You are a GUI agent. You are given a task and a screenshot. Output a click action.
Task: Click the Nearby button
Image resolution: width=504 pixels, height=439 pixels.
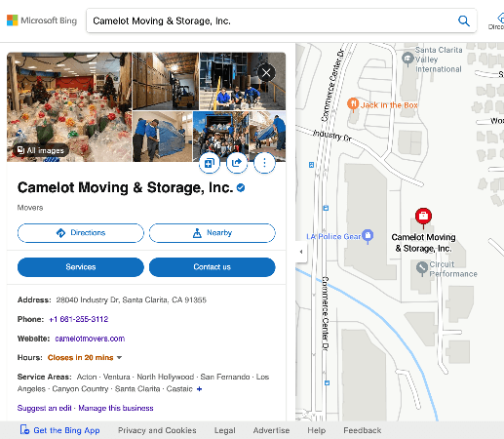point(213,233)
